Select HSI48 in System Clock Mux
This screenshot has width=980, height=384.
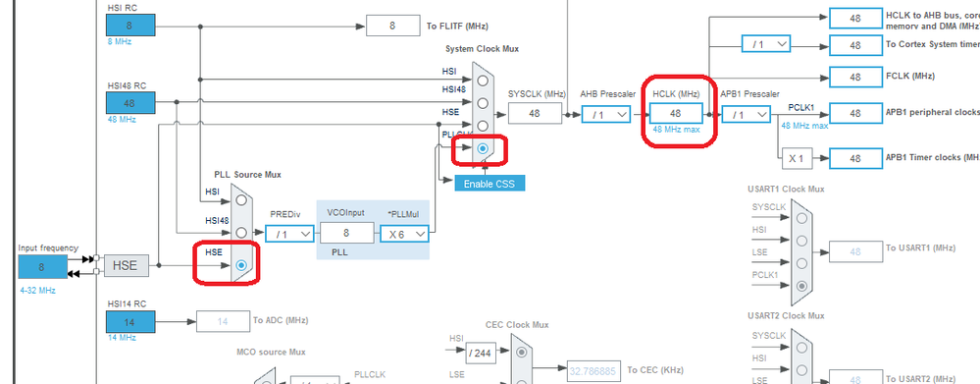pyautogui.click(x=483, y=102)
